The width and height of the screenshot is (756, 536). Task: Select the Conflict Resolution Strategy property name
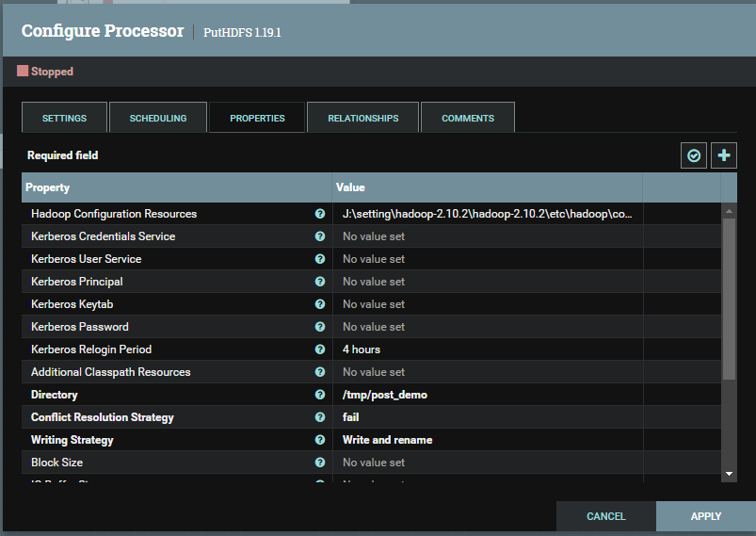click(103, 417)
